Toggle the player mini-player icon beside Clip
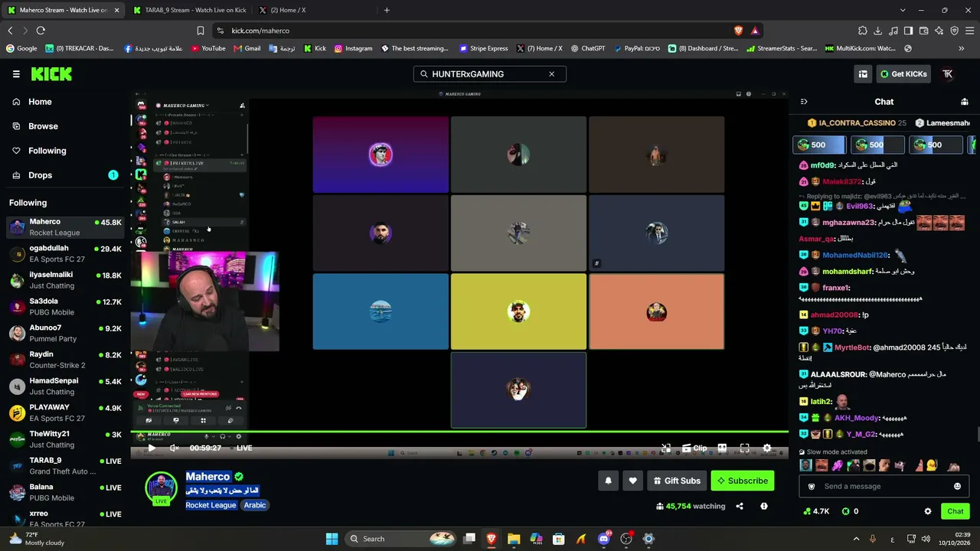 tap(666, 448)
